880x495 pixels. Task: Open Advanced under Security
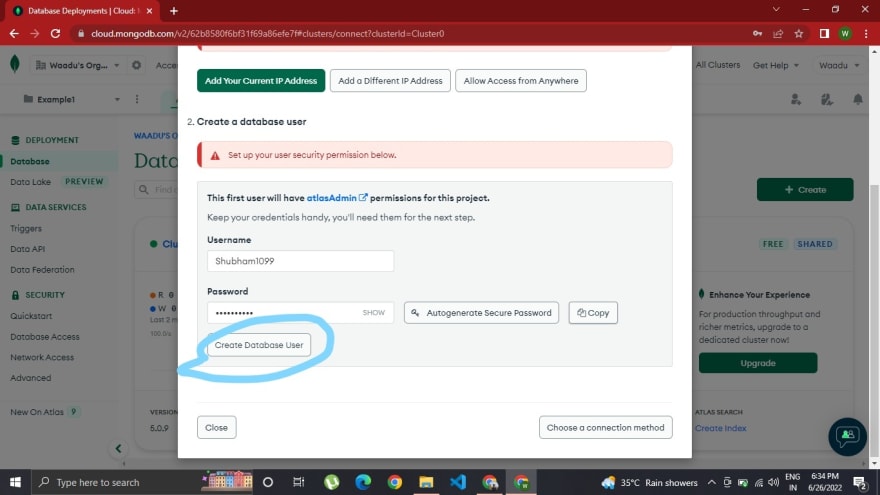30,378
